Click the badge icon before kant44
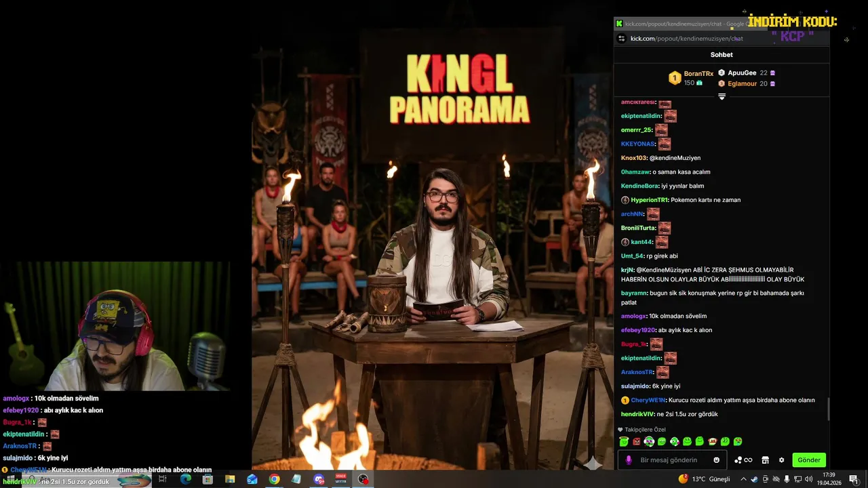 pos(625,242)
